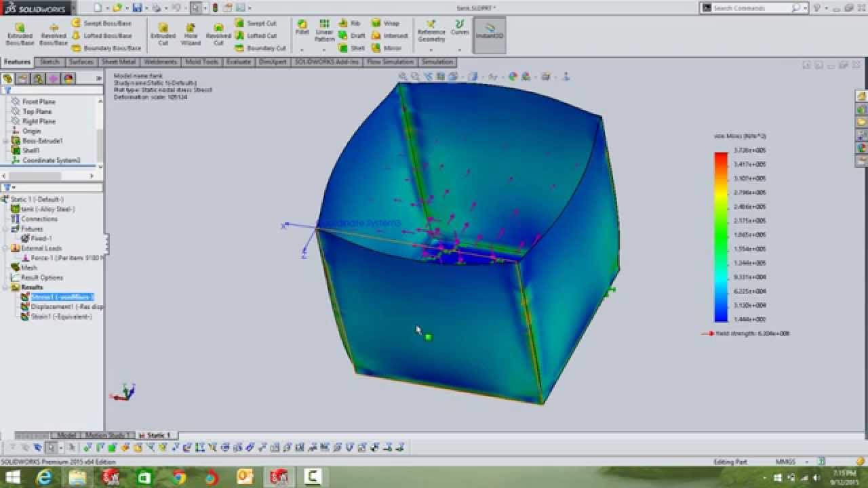Click the Draft feature tool
The width and height of the screenshot is (868, 488).
click(352, 36)
